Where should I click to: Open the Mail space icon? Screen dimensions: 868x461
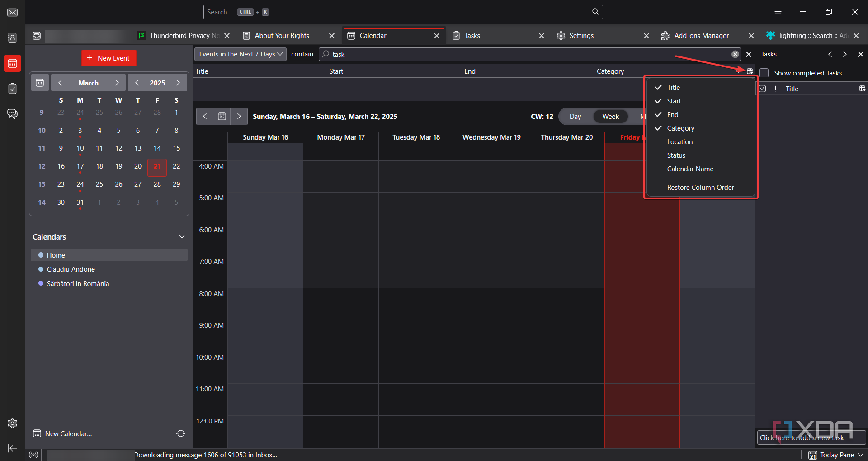(x=13, y=12)
